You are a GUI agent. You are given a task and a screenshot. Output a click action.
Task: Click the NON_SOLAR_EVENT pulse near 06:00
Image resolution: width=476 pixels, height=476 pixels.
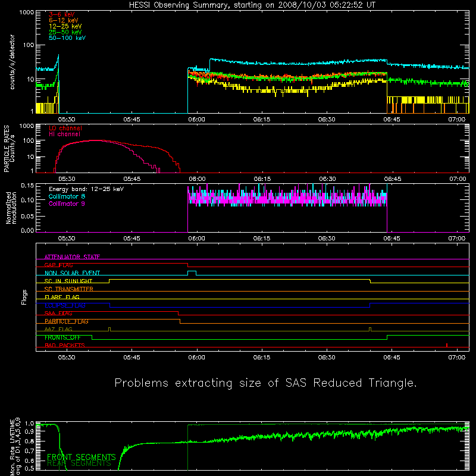pos(192,273)
